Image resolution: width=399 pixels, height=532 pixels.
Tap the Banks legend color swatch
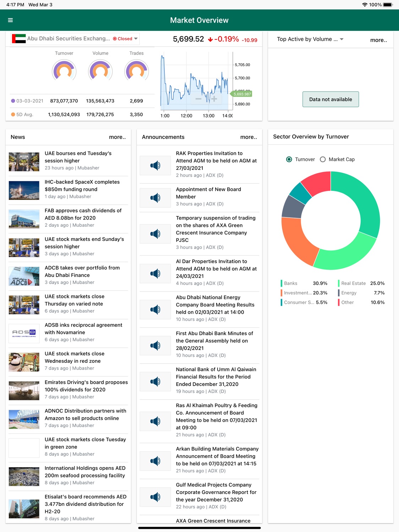(282, 283)
